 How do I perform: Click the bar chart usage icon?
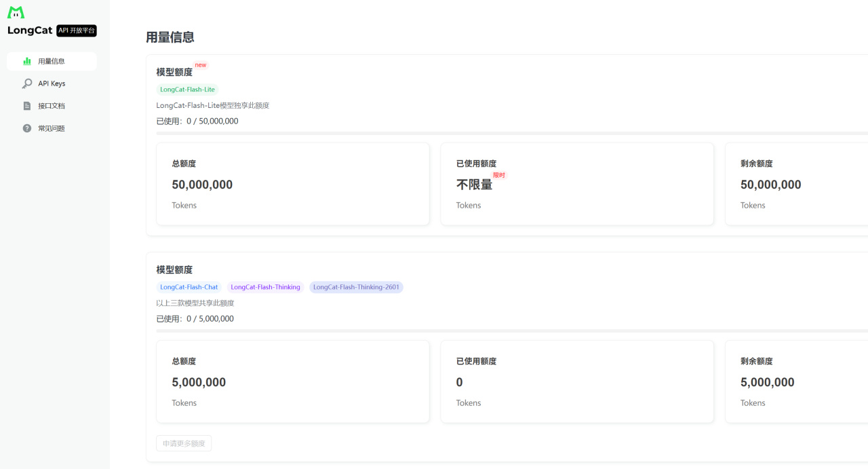(27, 61)
